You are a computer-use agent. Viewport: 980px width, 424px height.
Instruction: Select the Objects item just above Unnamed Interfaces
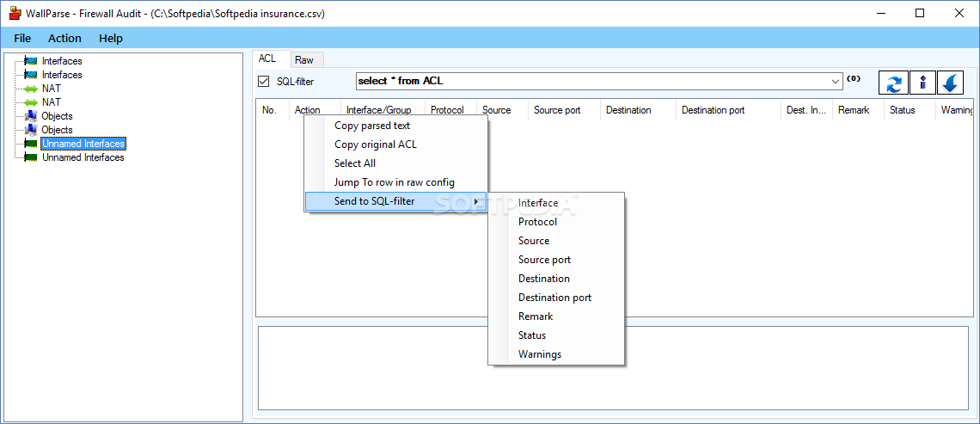tap(57, 130)
